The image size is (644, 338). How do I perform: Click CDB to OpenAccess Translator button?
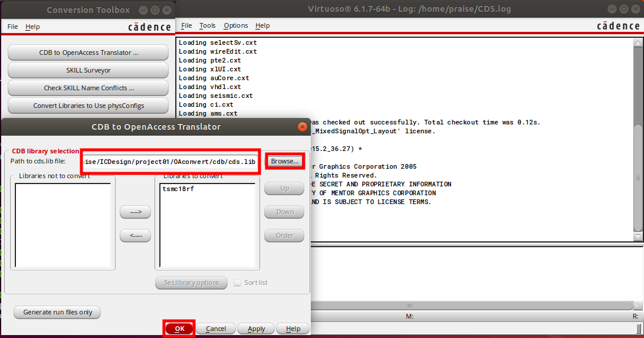[88, 52]
